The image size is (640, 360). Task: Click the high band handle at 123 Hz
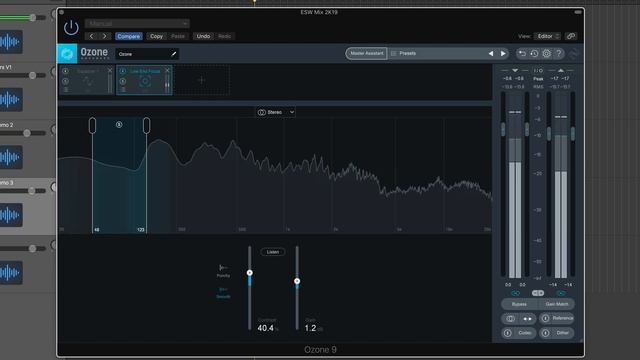coord(147,126)
